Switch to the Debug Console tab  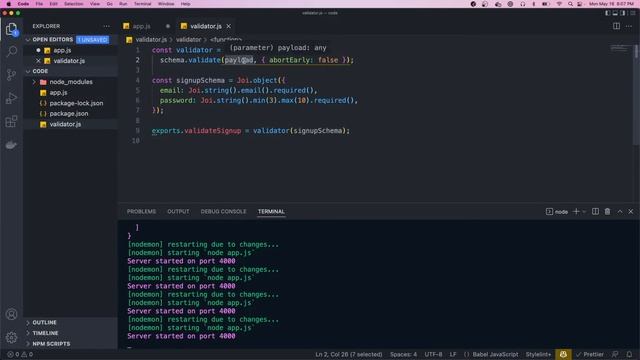[x=223, y=211]
